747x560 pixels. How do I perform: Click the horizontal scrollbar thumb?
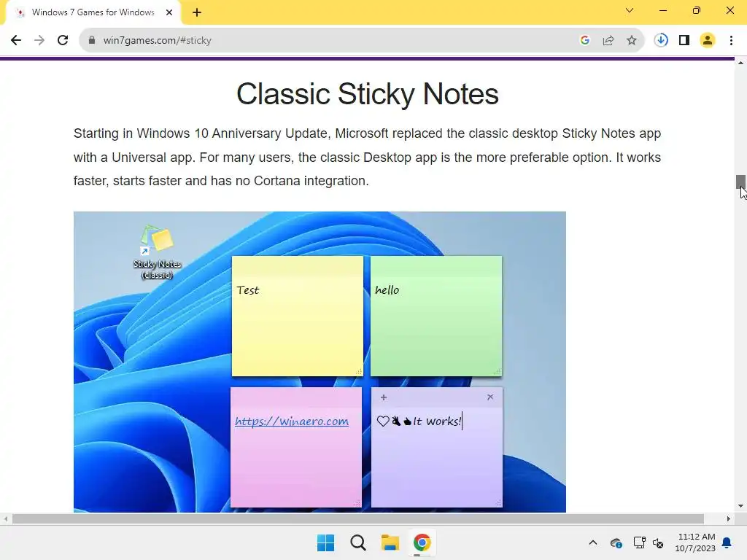click(x=358, y=518)
